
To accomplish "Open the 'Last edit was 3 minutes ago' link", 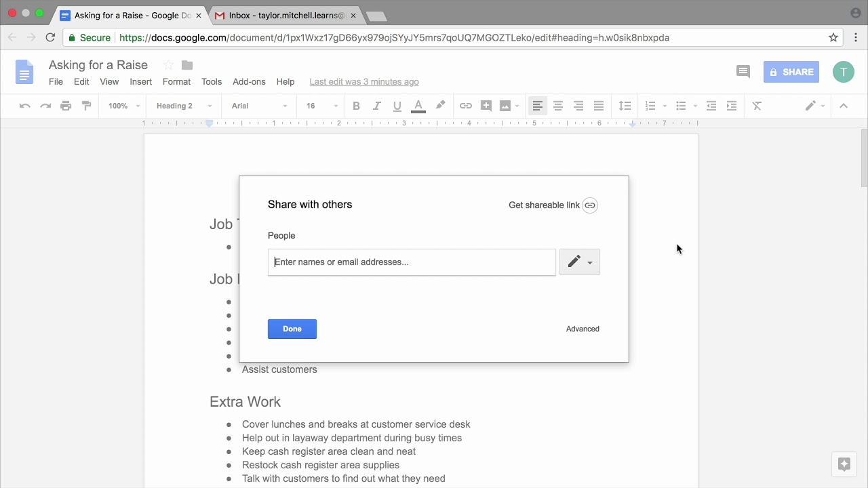I will [x=364, y=81].
